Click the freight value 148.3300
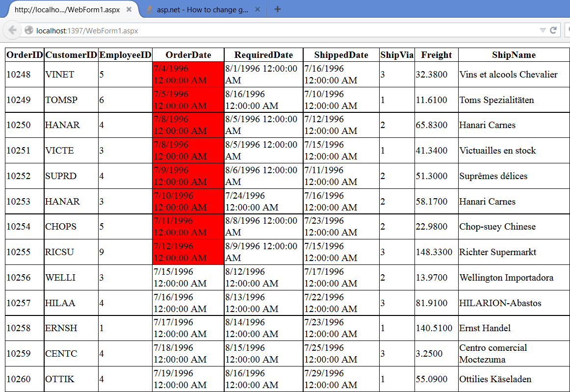This screenshot has width=570, height=392. click(x=437, y=252)
